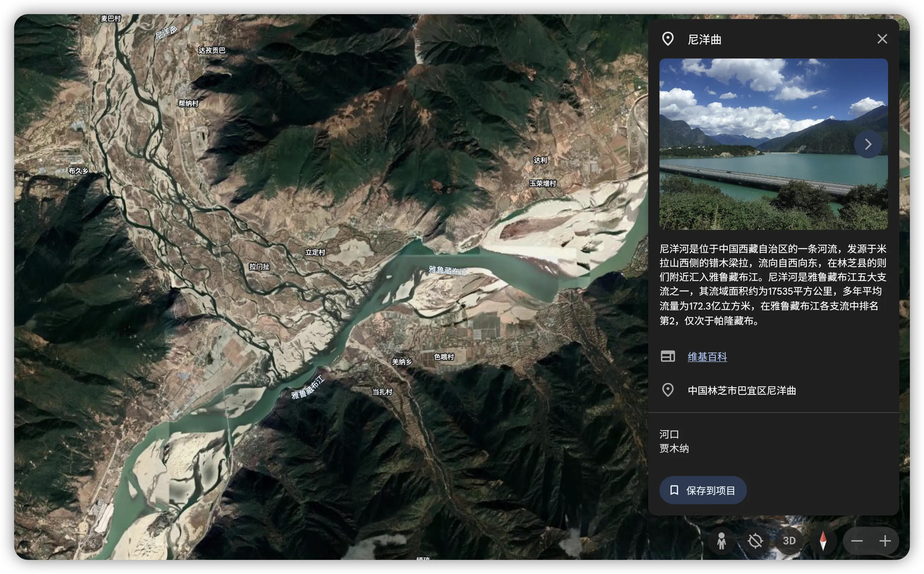
Task: Click the Wikipedia article icon
Action: click(668, 356)
